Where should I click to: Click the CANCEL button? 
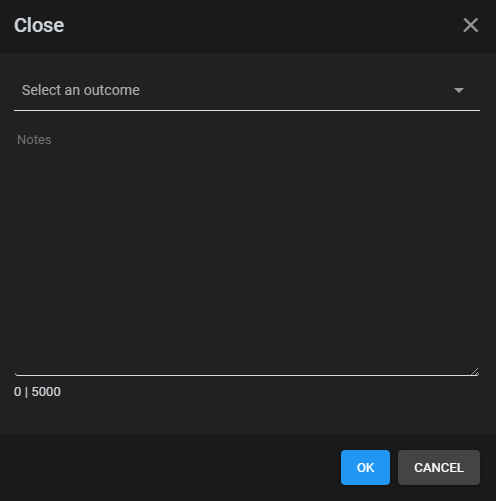[x=439, y=467]
